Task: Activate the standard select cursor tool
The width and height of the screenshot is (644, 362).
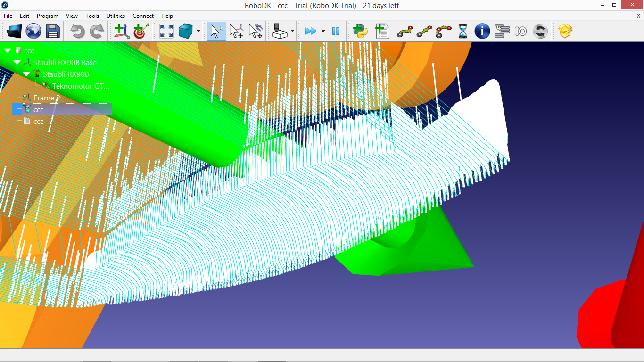Action: pyautogui.click(x=216, y=32)
